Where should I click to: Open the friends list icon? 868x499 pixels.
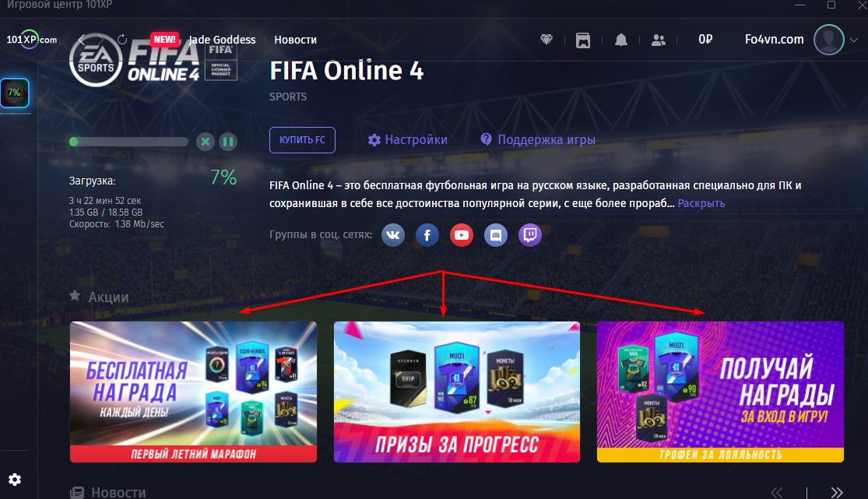pos(658,40)
